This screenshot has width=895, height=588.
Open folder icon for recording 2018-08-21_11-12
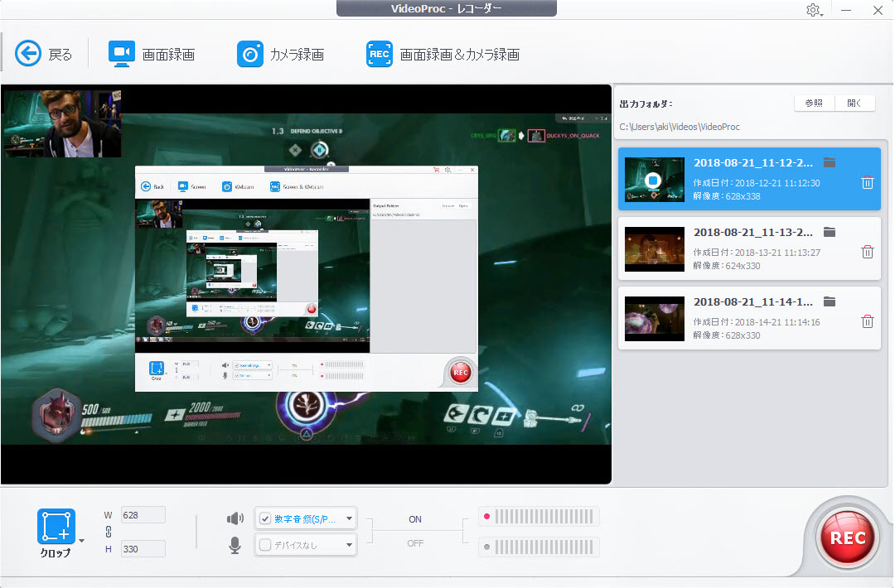tap(830, 162)
